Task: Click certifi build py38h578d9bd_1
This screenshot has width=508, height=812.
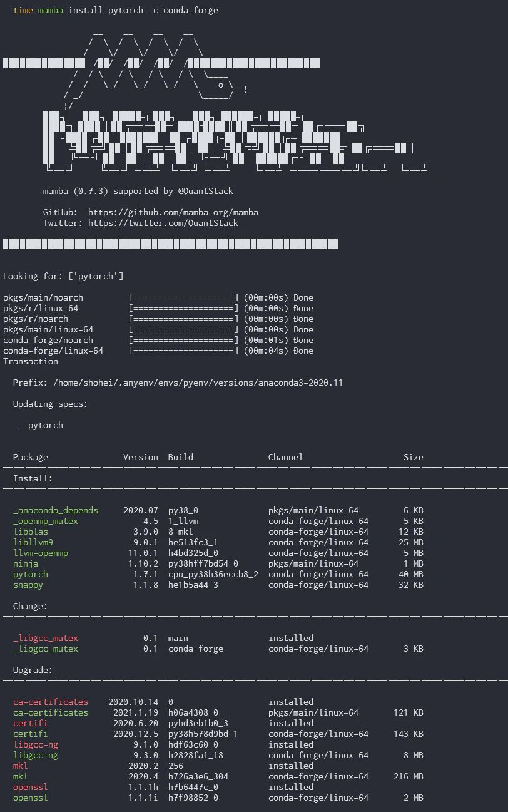Action: [203, 734]
